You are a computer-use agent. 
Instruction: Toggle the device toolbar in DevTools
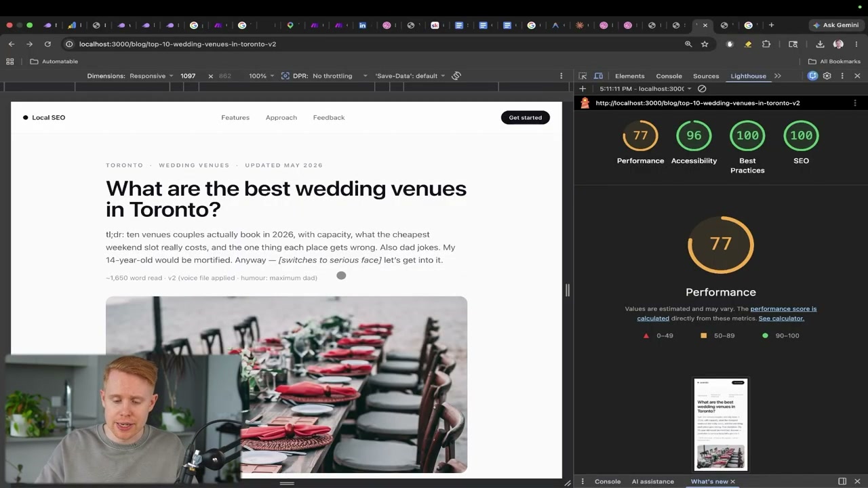pos(599,76)
